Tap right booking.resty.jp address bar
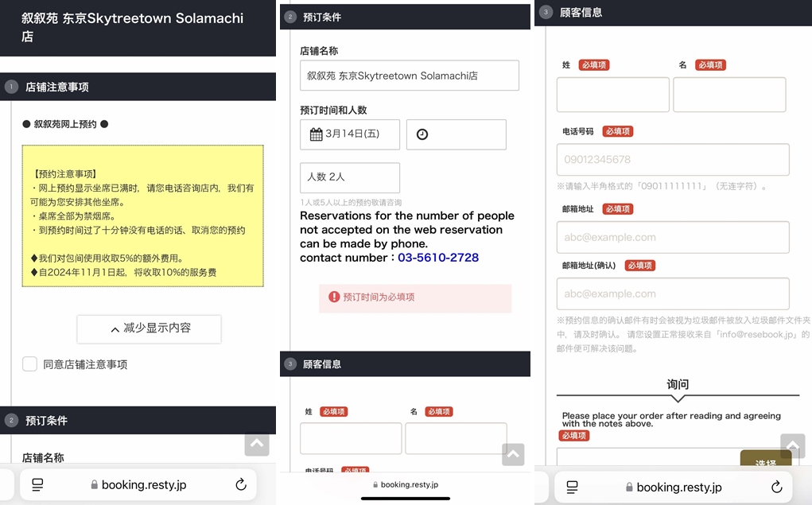Viewport: 812px width, 505px height. (x=673, y=487)
